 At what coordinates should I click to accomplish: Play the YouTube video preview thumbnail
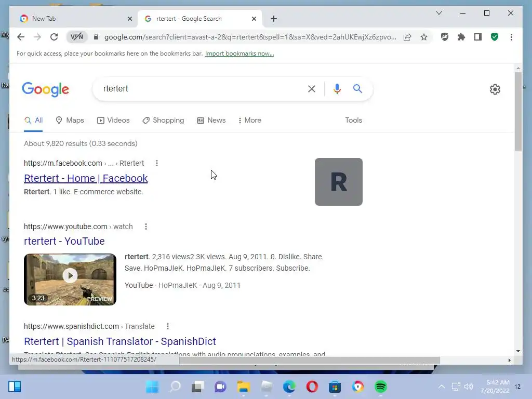[70, 280]
